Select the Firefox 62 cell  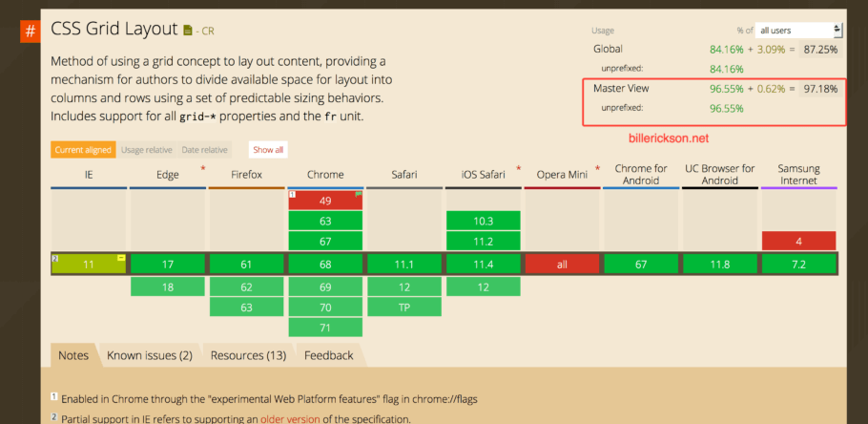click(246, 286)
